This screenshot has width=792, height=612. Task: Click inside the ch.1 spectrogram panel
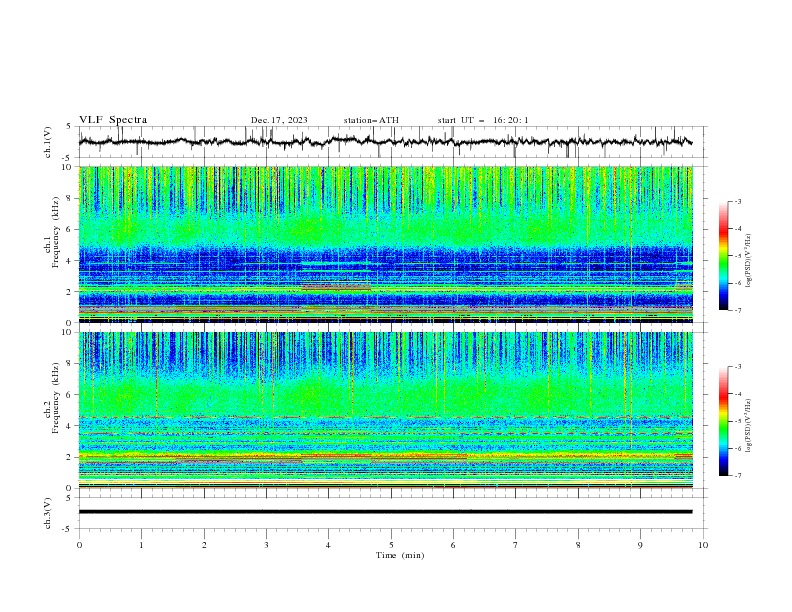(x=386, y=244)
